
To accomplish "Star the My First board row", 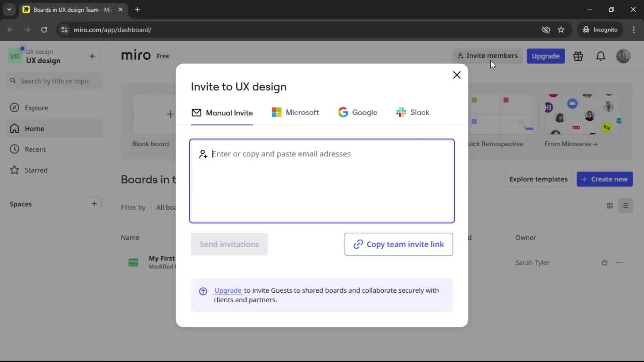I will pyautogui.click(x=604, y=263).
